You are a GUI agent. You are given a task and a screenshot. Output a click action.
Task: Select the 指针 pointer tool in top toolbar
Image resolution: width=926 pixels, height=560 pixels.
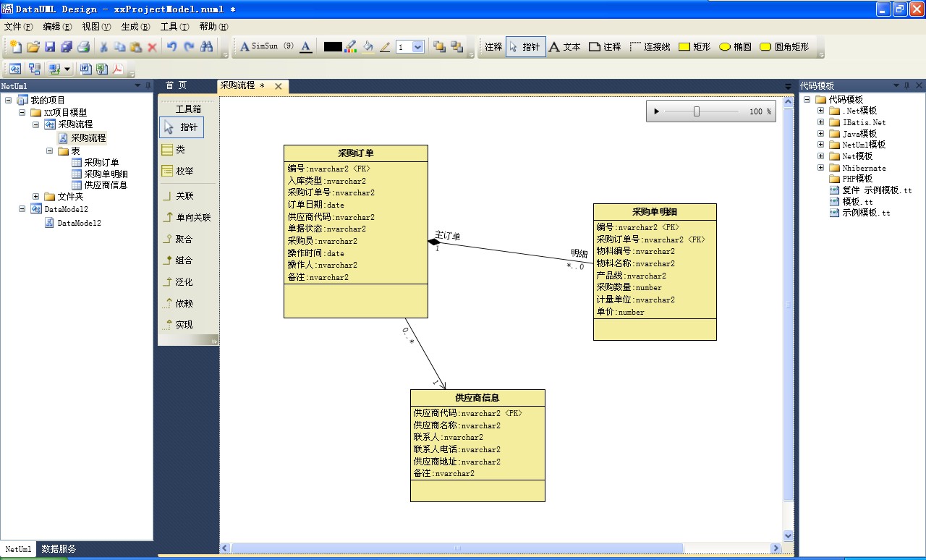525,46
